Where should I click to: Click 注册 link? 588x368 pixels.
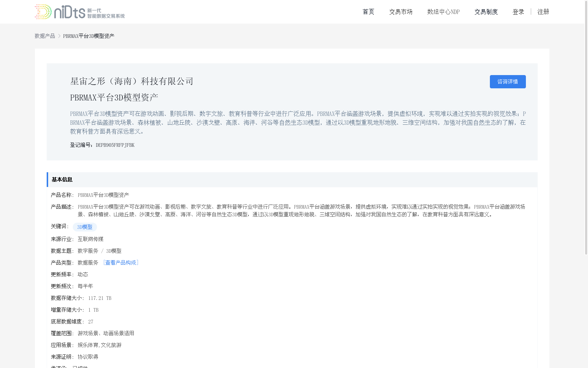(x=543, y=12)
